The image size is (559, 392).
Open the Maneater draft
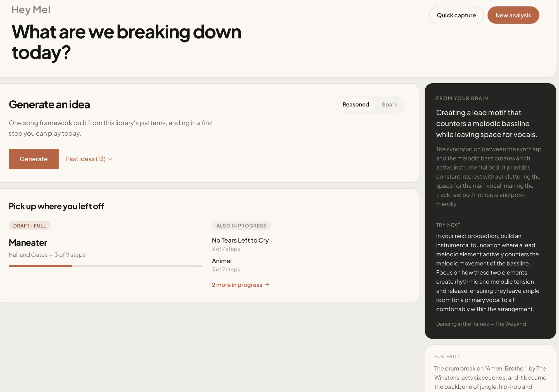pyautogui.click(x=28, y=242)
